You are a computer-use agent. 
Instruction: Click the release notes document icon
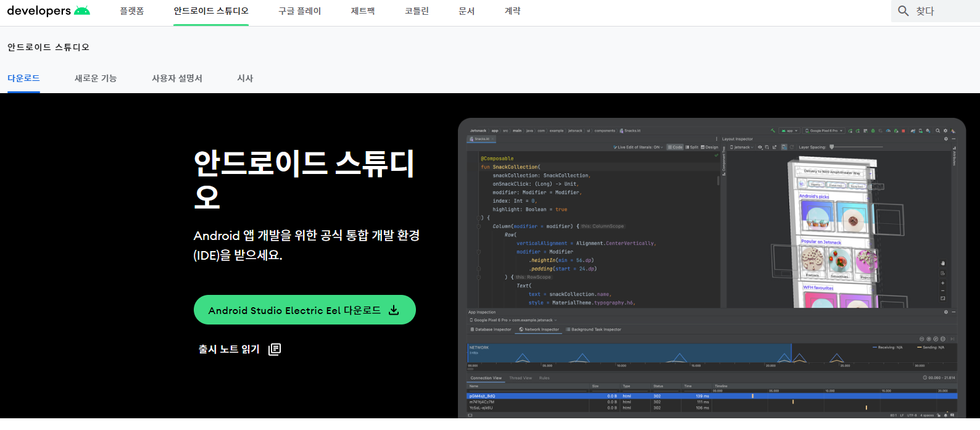[x=275, y=349]
